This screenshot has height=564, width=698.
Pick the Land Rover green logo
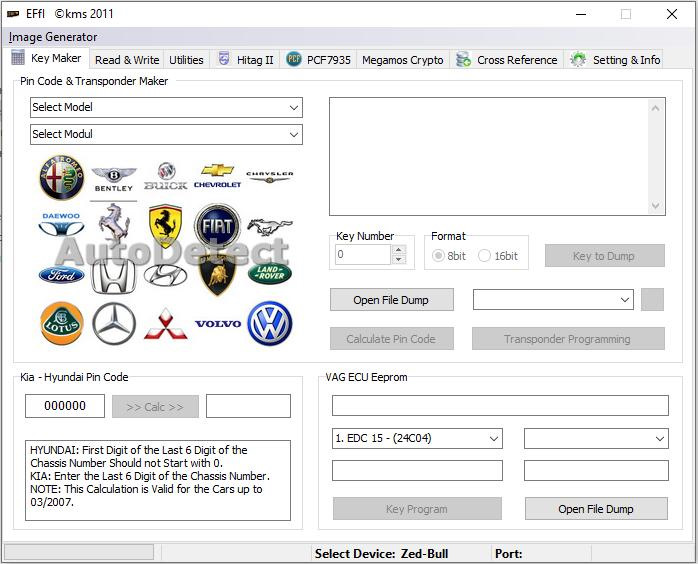coord(269,273)
